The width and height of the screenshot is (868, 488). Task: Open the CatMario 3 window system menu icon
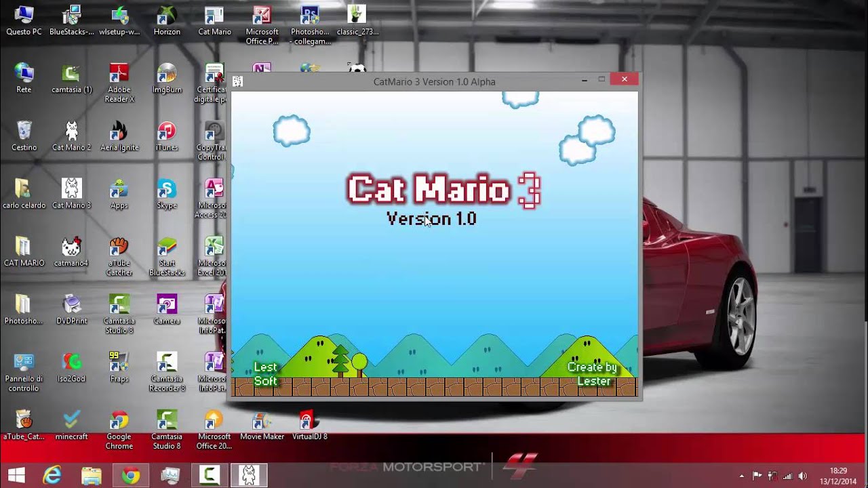tap(237, 81)
